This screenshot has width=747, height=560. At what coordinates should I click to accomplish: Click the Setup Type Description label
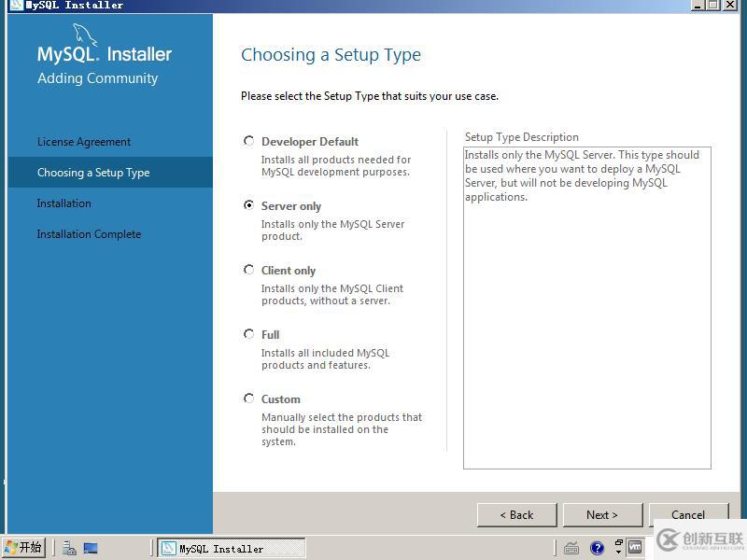(522, 137)
